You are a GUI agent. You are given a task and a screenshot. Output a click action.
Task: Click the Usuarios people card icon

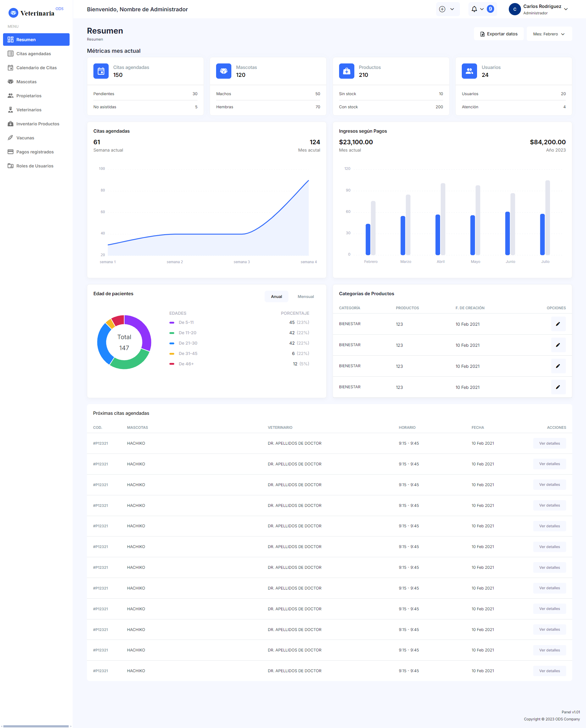point(469,71)
